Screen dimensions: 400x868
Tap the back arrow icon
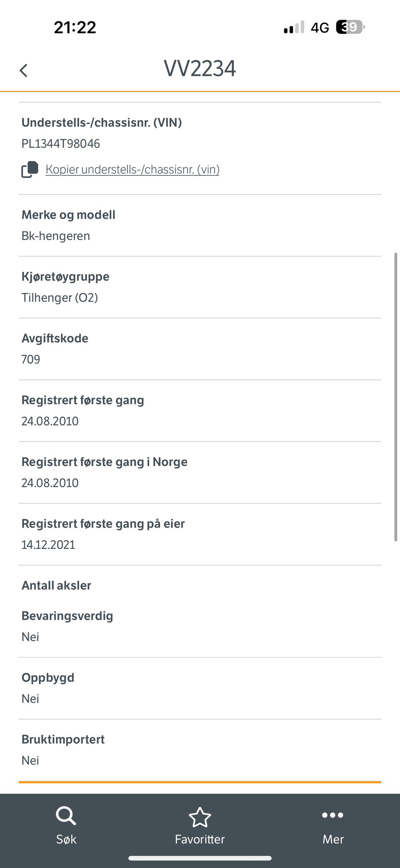point(23,70)
